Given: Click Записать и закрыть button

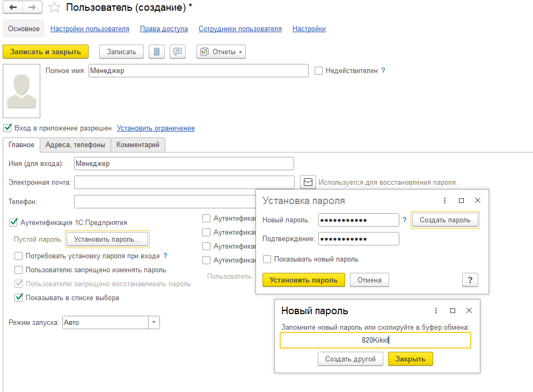Looking at the screenshot, I should tap(46, 52).
